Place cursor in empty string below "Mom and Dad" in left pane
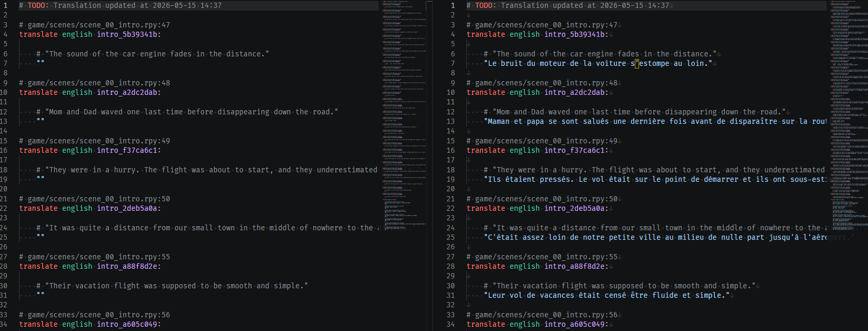 pyautogui.click(x=41, y=121)
